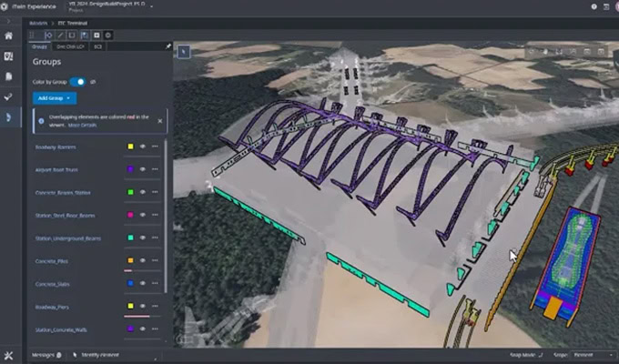619x364 pixels.
Task: Click the Home icon in left sidebar
Action: tap(9, 35)
